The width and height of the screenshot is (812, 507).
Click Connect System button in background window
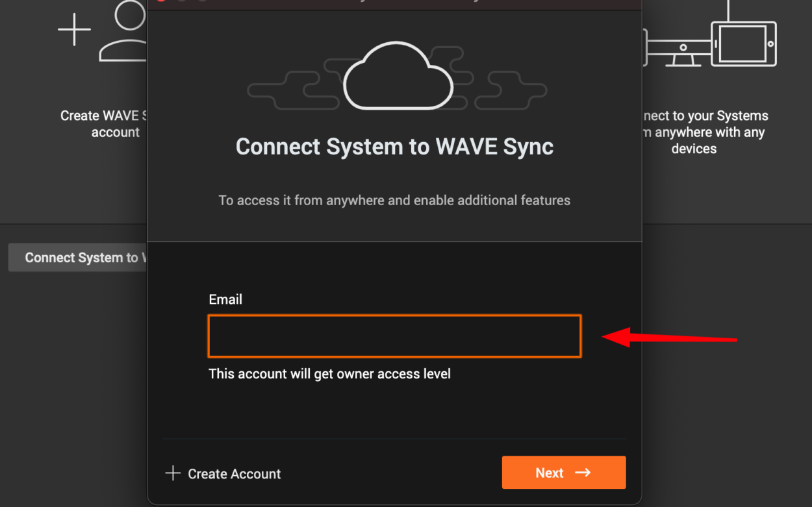point(78,258)
